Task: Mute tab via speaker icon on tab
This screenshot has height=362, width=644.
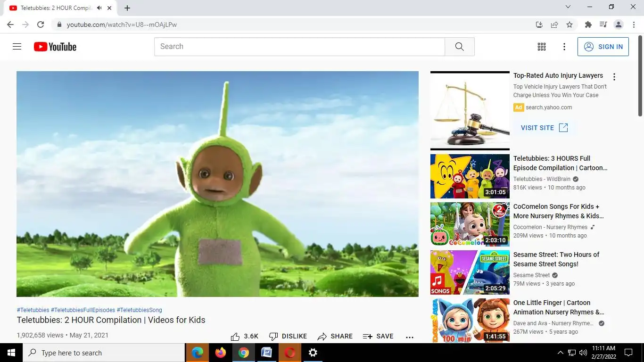Action: coord(99,8)
